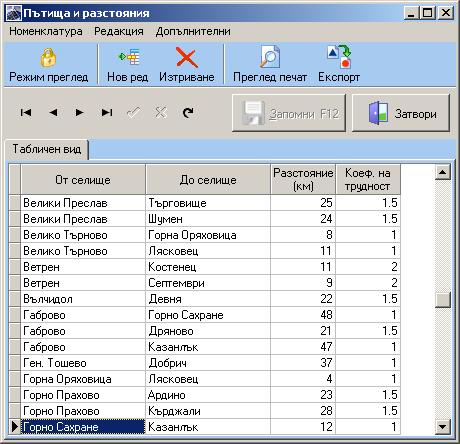
Task: Toggle the Режим преглед lock icon
Action: [49, 65]
